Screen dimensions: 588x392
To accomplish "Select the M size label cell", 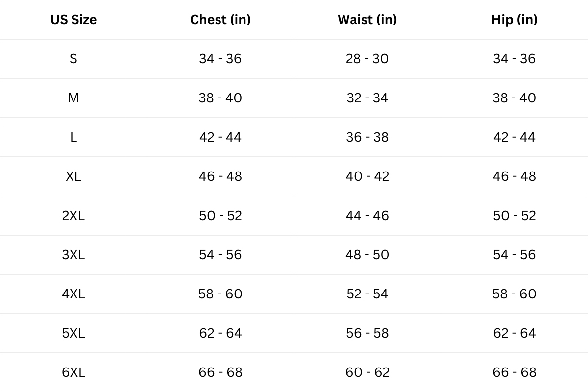I will coord(73,98).
